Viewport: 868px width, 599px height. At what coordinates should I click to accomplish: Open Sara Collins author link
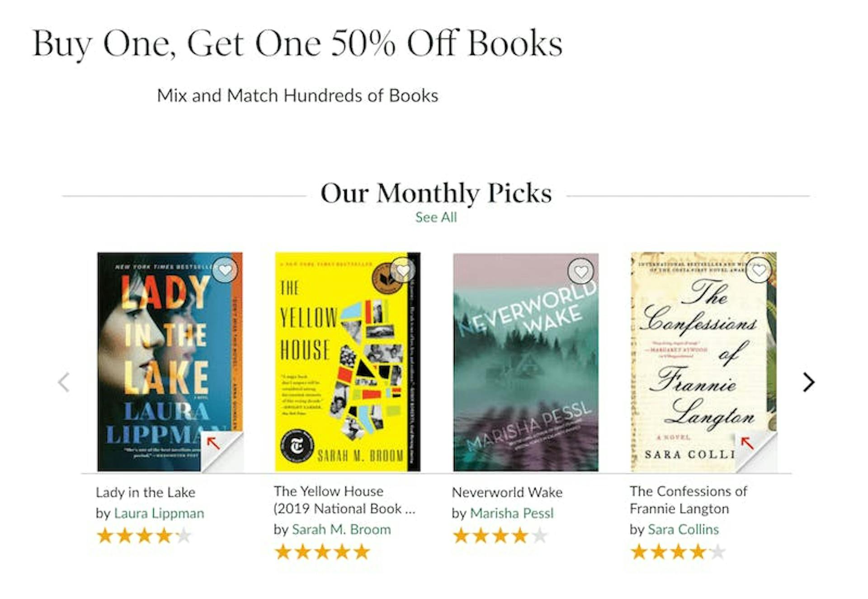pos(683,529)
